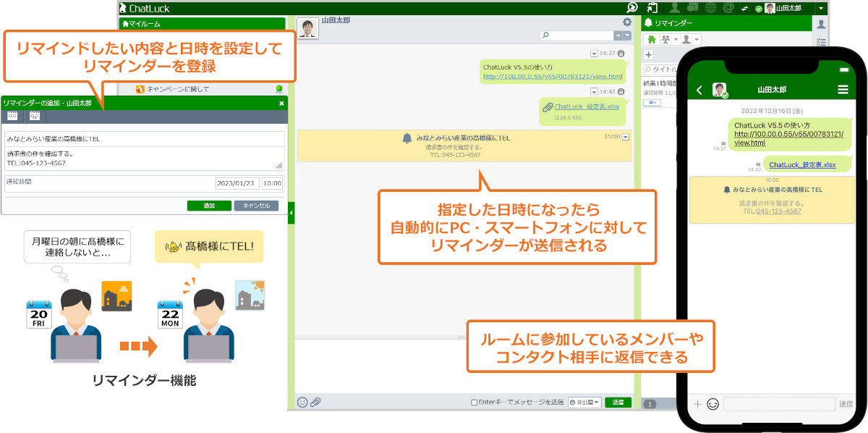The width and height of the screenshot is (868, 433).
Task: Close the リマインダーの追加 dialog
Action: click(281, 103)
